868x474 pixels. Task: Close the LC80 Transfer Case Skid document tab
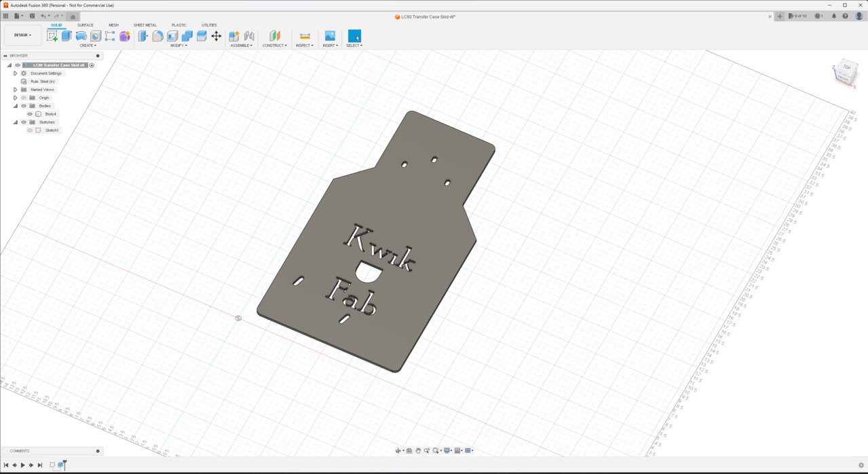[770, 16]
